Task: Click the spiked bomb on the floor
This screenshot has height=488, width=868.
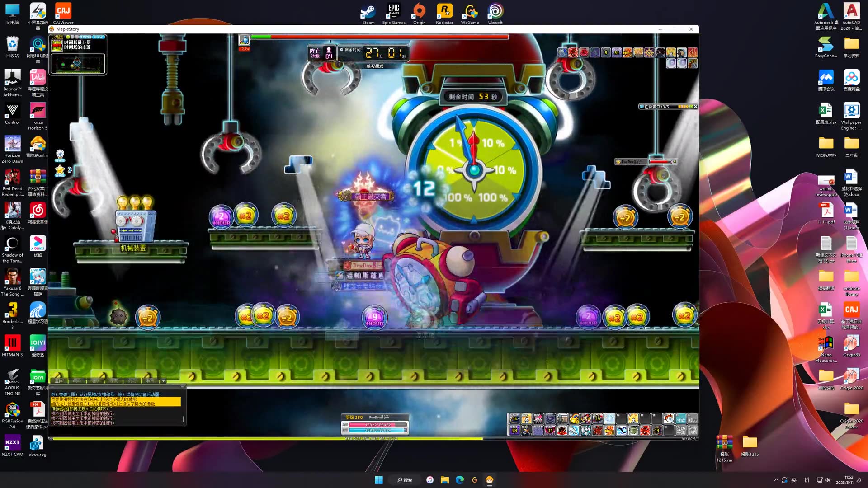Action: pos(119,316)
